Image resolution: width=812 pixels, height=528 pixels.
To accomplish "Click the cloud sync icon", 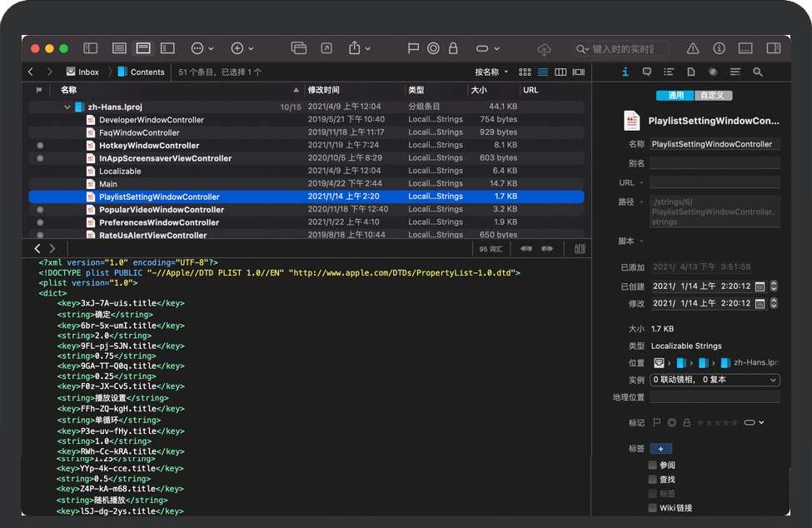I will [544, 49].
